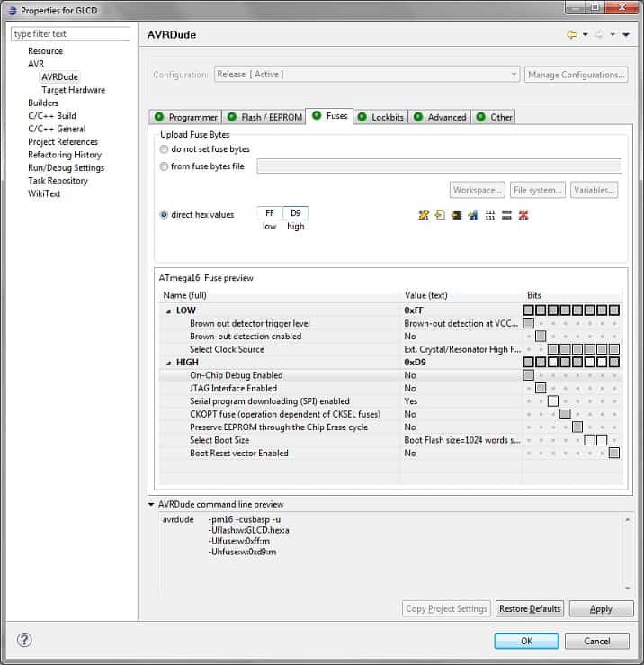Set all fuse bits to 1 icon

489,215
